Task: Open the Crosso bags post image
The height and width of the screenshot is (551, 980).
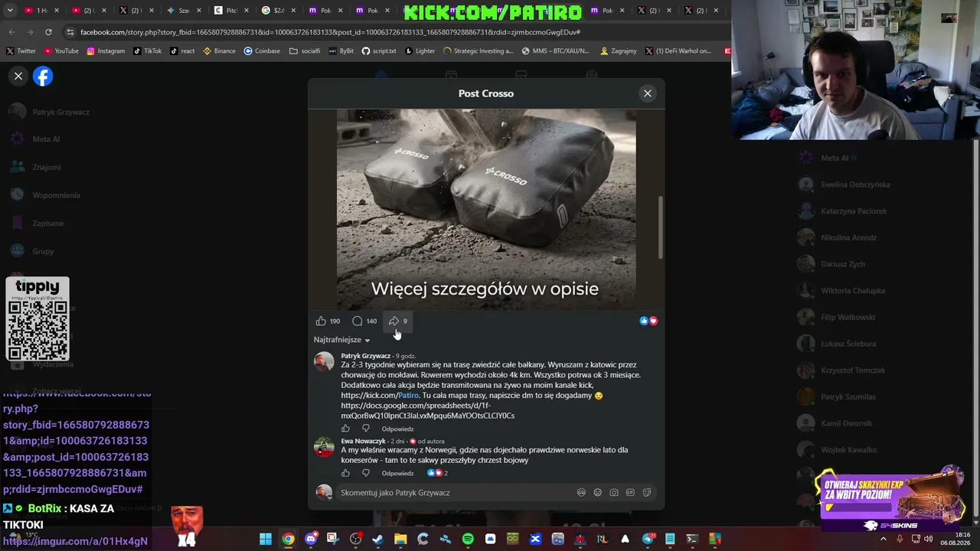Action: point(486,209)
